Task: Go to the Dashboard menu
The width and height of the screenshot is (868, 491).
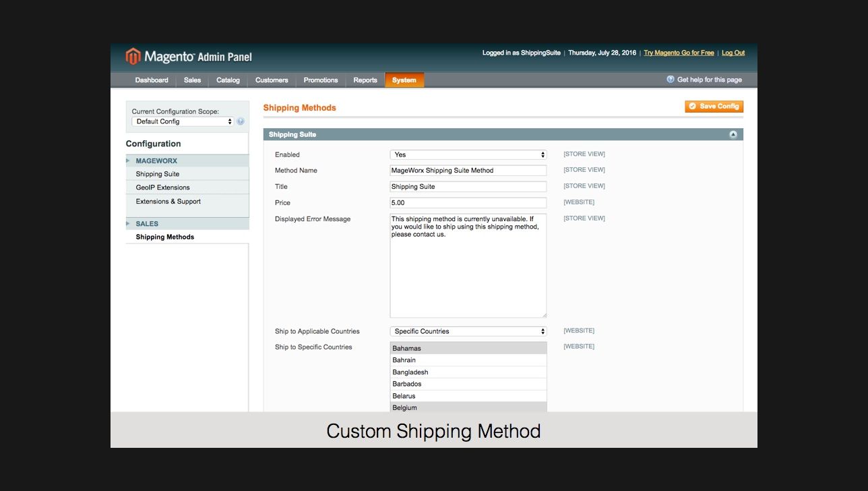Action: tap(152, 80)
